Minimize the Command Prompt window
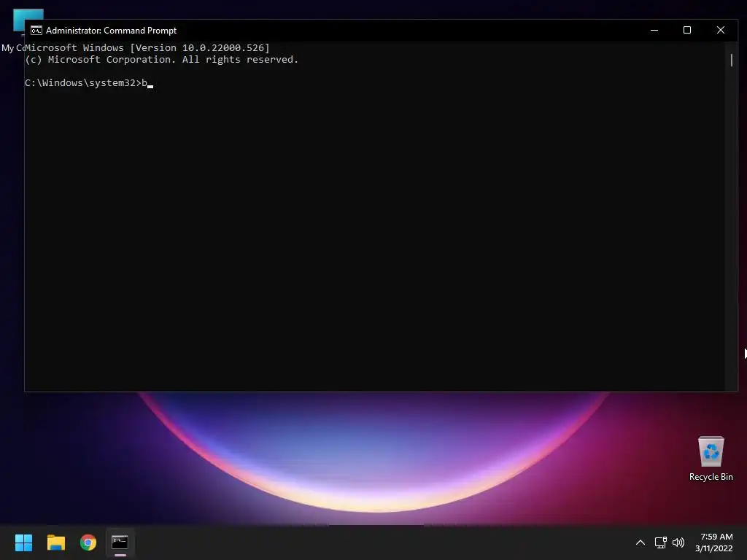This screenshot has width=747, height=560. 654,30
